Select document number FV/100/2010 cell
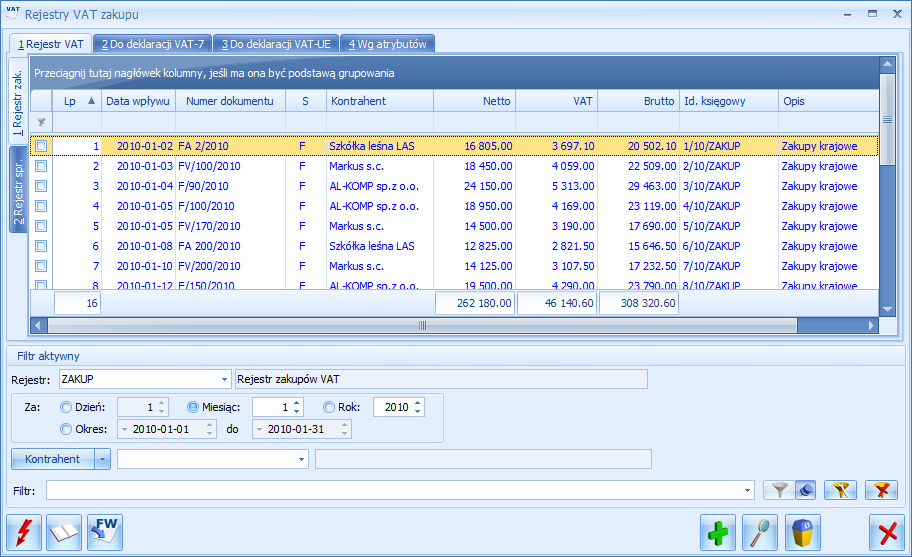Screen dimensions: 912x557 tap(230, 166)
